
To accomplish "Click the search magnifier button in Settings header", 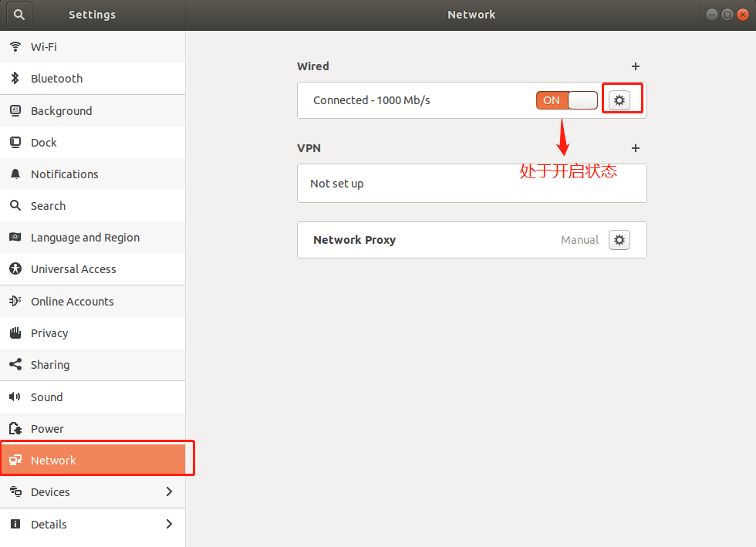I will point(19,15).
